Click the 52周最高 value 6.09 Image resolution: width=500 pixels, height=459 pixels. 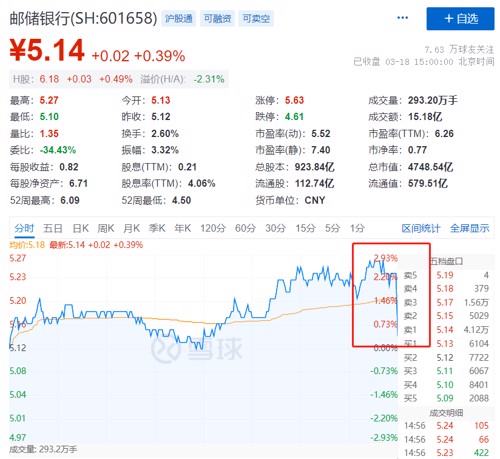tap(70, 201)
